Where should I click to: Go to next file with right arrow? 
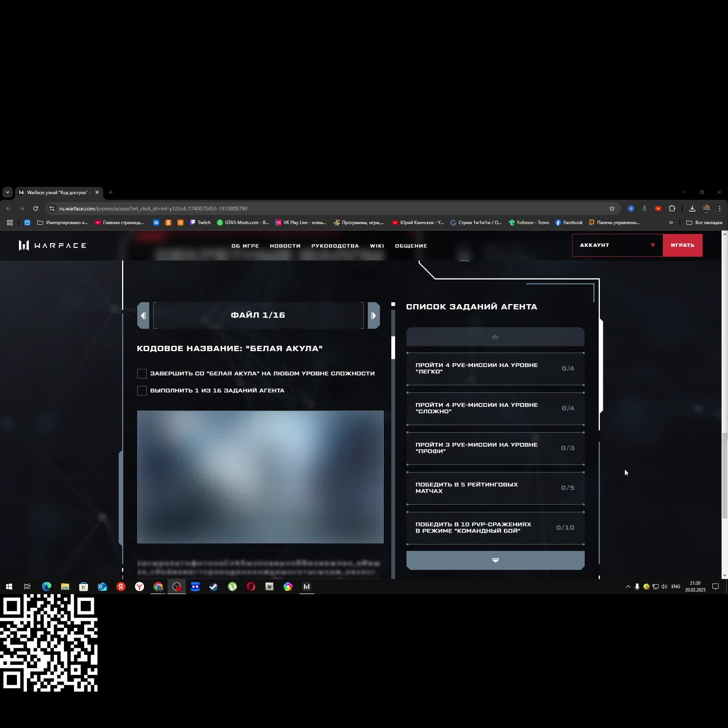pos(373,315)
